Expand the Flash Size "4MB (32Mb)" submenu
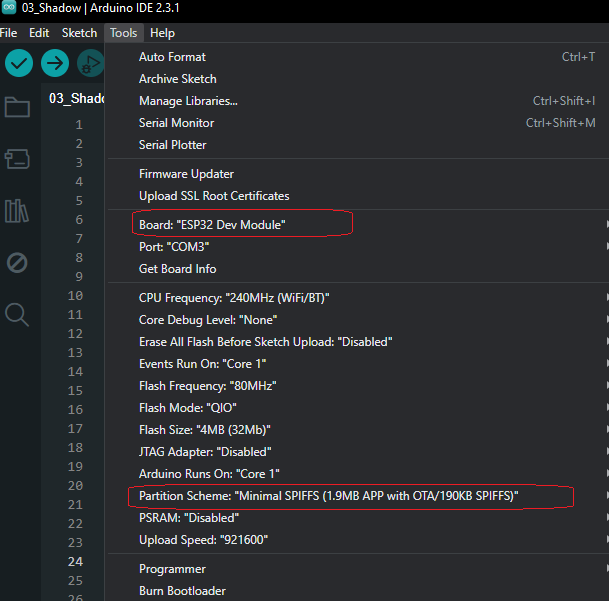 (358, 430)
